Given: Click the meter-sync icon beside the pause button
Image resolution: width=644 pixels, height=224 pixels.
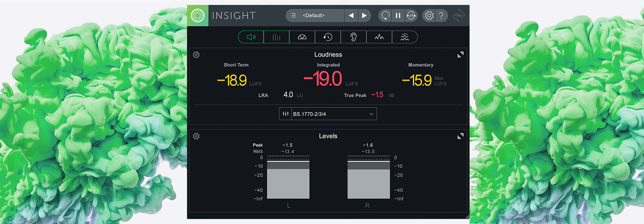Looking at the screenshot, I should (411, 16).
